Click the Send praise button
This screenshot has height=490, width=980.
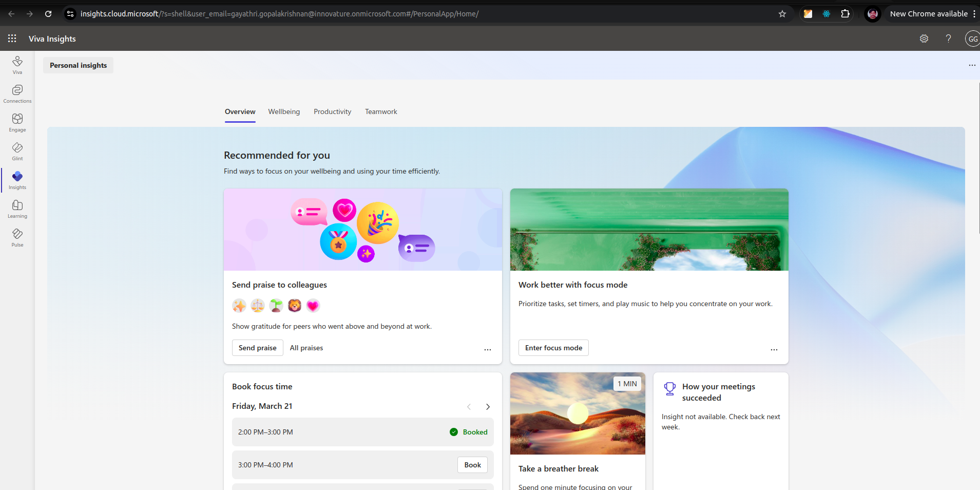pyautogui.click(x=258, y=348)
